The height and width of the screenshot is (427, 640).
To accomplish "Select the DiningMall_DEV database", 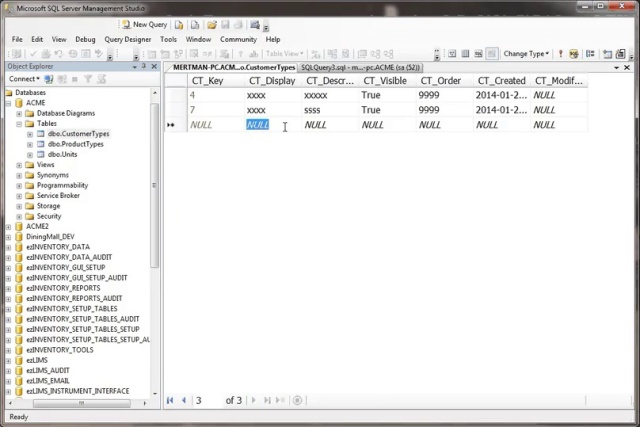I will click(50, 236).
